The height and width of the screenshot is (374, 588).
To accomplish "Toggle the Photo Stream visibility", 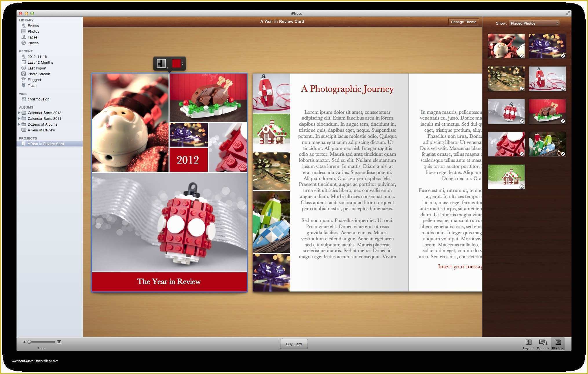I will [x=39, y=74].
